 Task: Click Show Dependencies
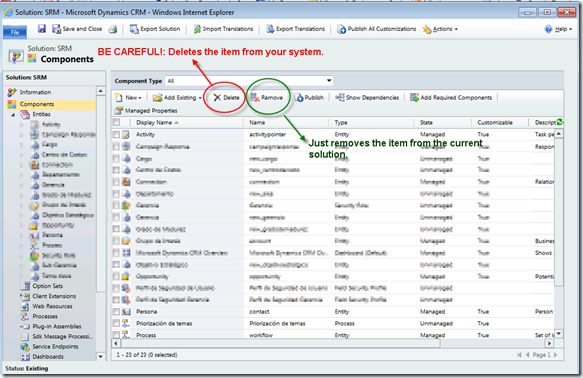367,98
